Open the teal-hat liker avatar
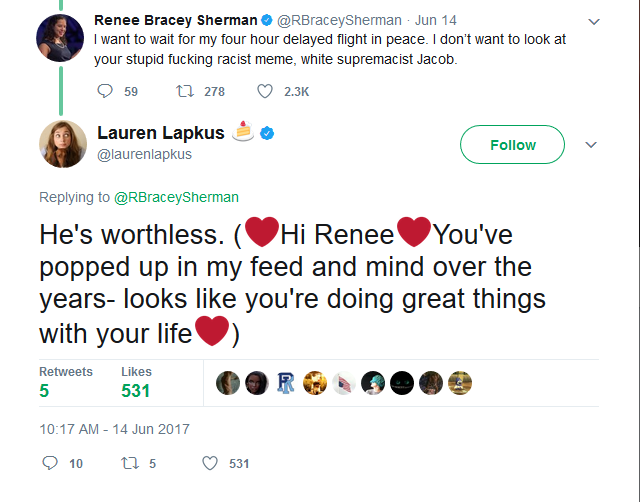This screenshot has height=502, width=640. [x=373, y=383]
